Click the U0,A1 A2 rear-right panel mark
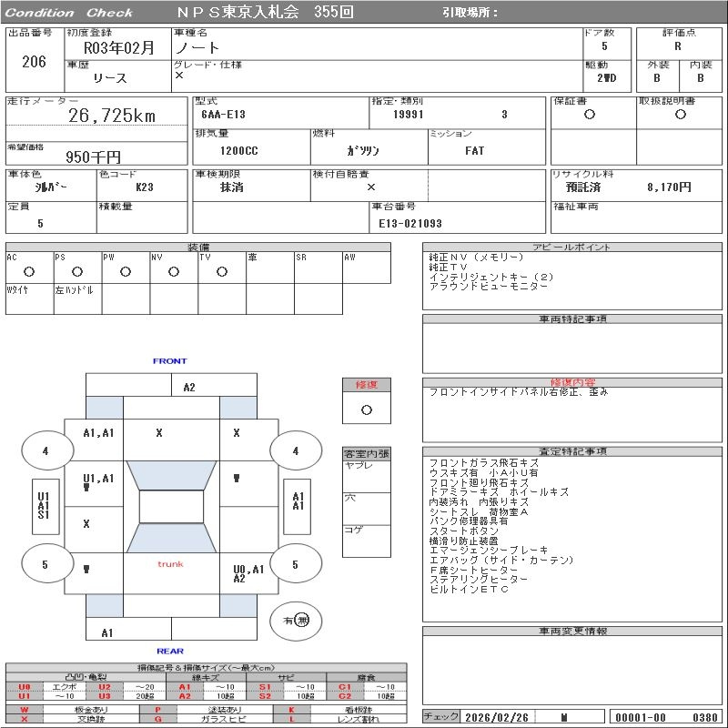728x728 pixels. [249, 573]
